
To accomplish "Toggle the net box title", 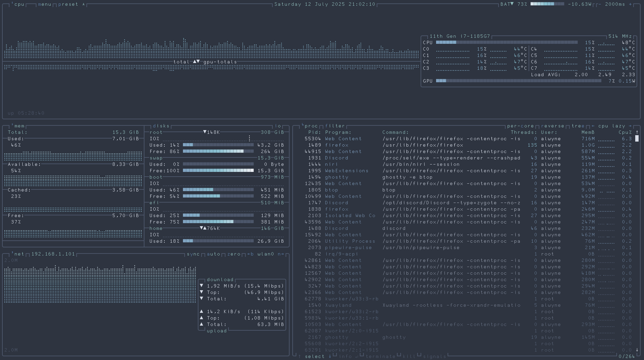I will (18, 254).
